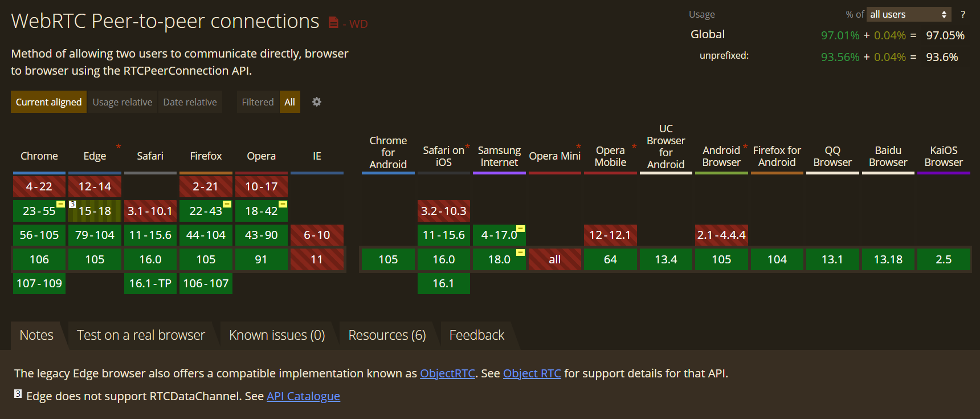Open Known issues (0) tab

click(277, 335)
